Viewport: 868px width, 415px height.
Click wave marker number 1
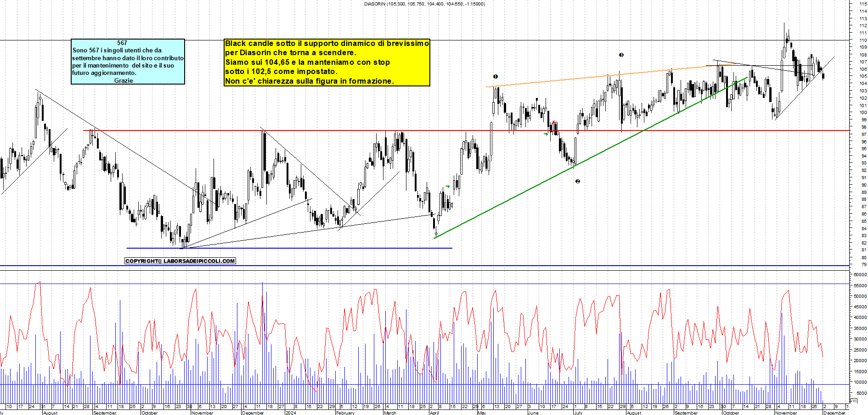496,77
